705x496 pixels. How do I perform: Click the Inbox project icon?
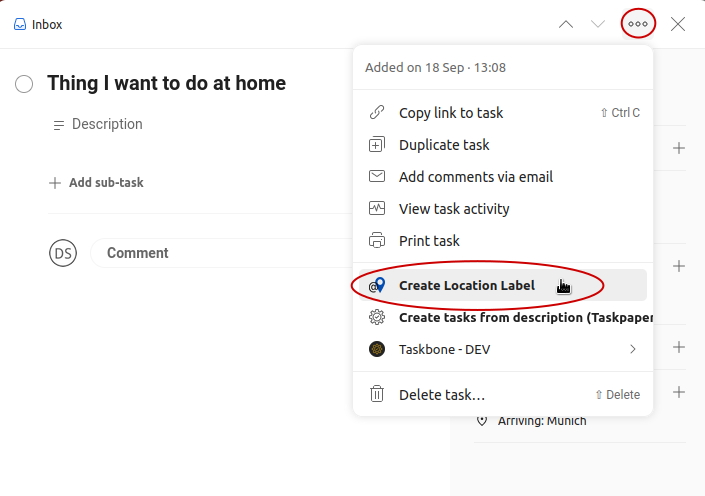(20, 24)
